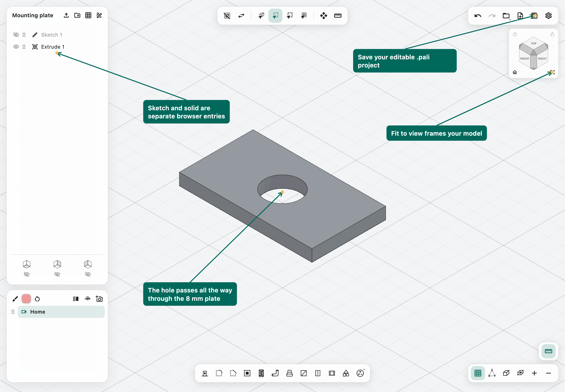Open the settings gear
Image resolution: width=565 pixels, height=392 pixels.
(549, 16)
